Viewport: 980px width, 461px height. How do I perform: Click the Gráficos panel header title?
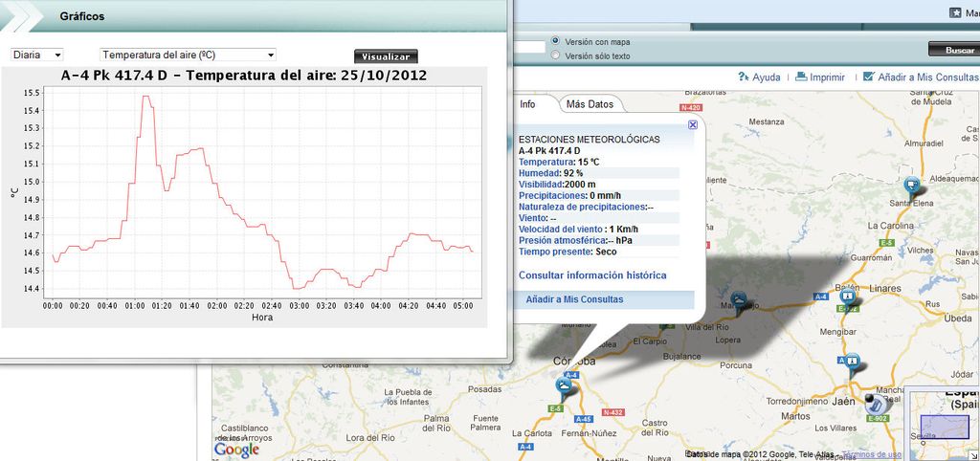[82, 16]
